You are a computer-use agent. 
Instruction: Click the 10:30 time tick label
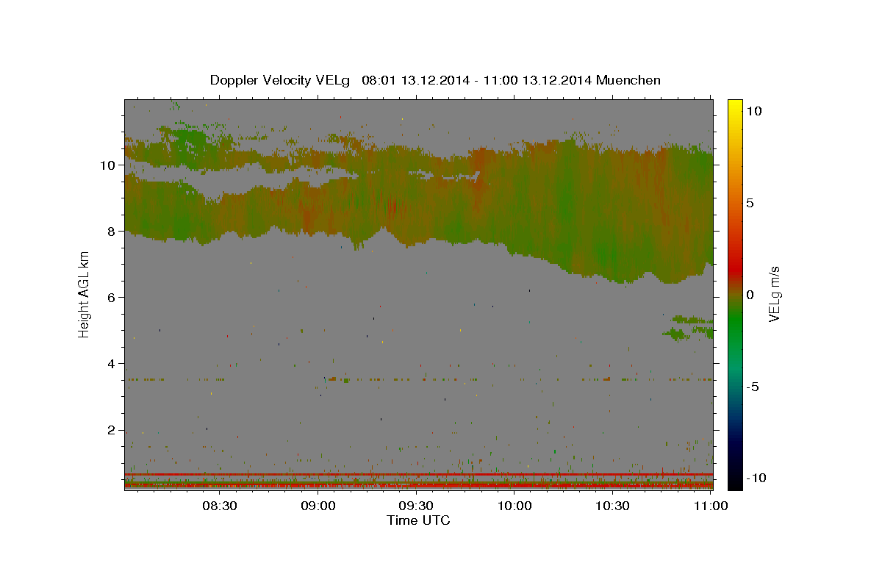coord(612,506)
